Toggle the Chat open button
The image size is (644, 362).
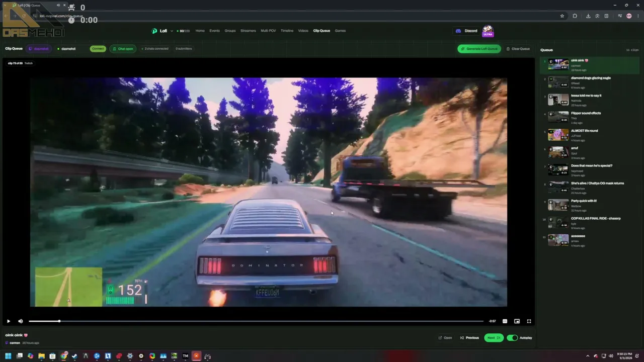123,49
